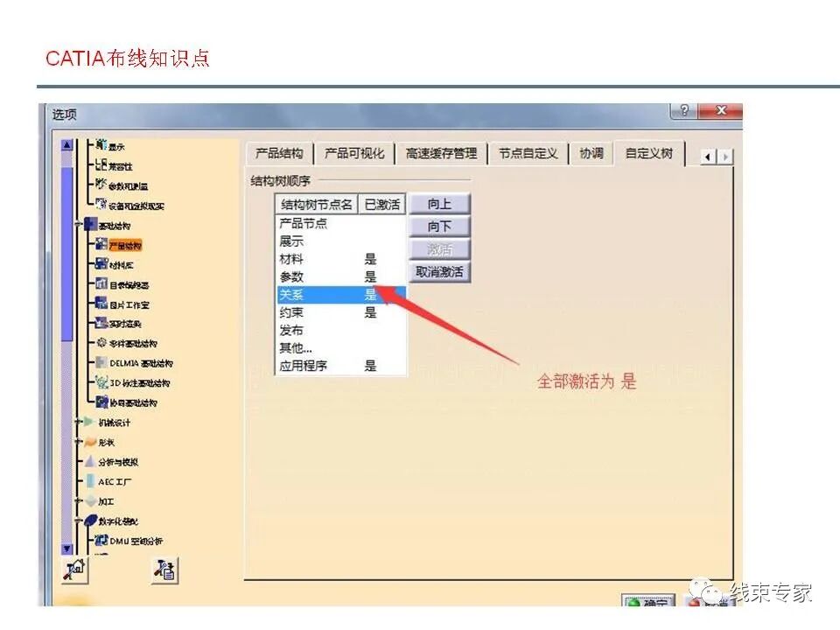
Task: Expand the 数字化装配 tree node
Action: point(77,521)
